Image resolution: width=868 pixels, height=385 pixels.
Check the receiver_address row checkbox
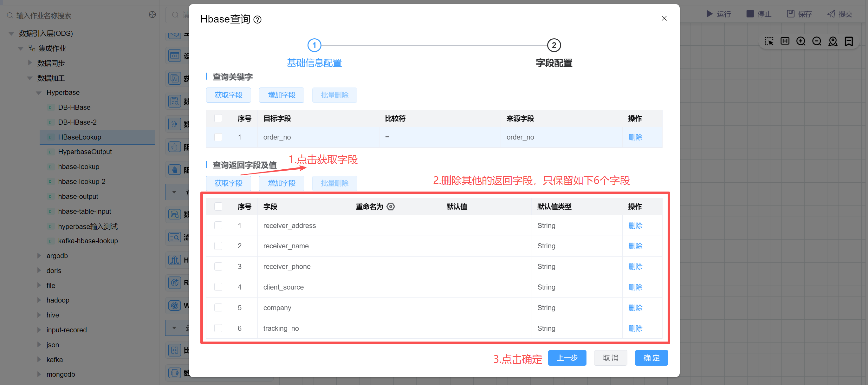[x=218, y=225]
